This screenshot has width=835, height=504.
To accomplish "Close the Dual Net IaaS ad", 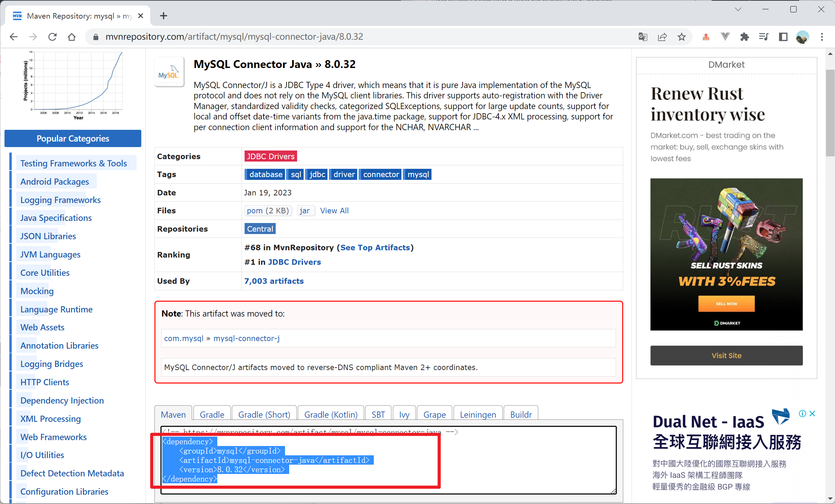I will coord(812,414).
